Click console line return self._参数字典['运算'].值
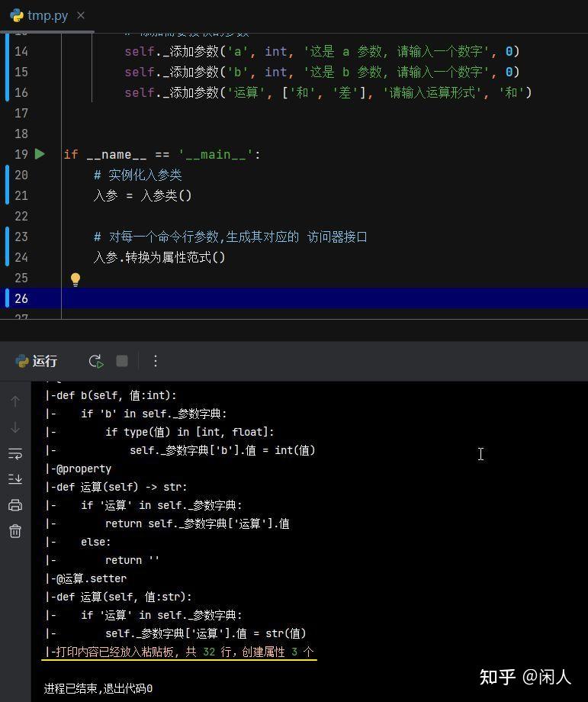The width and height of the screenshot is (588, 702). click(x=198, y=523)
